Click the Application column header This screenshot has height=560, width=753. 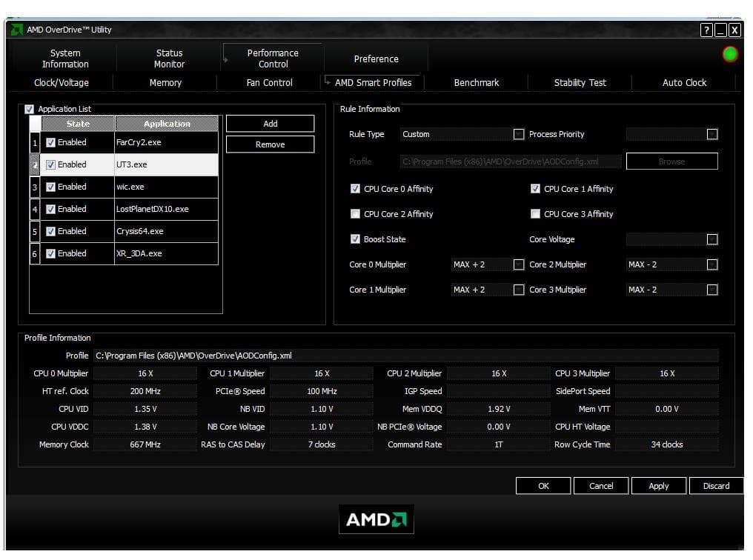click(x=167, y=124)
